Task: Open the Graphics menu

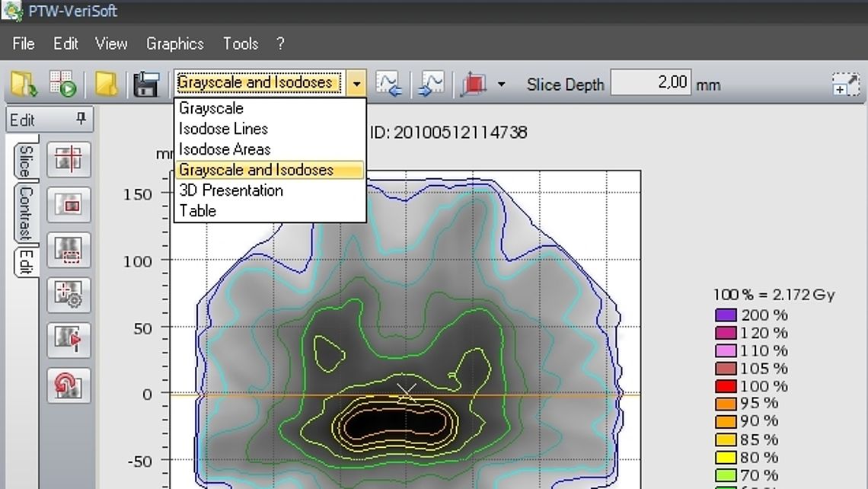Action: [x=174, y=43]
